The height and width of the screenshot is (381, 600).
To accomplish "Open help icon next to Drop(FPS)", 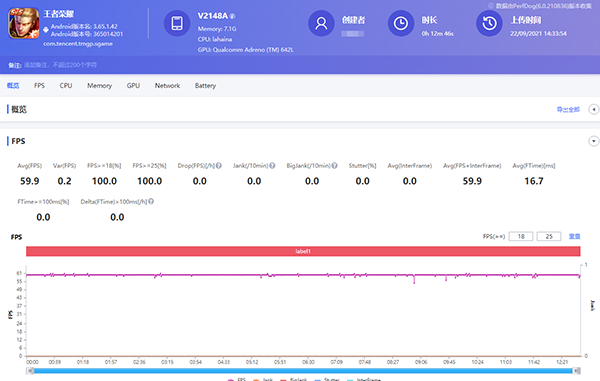I will tap(218, 166).
